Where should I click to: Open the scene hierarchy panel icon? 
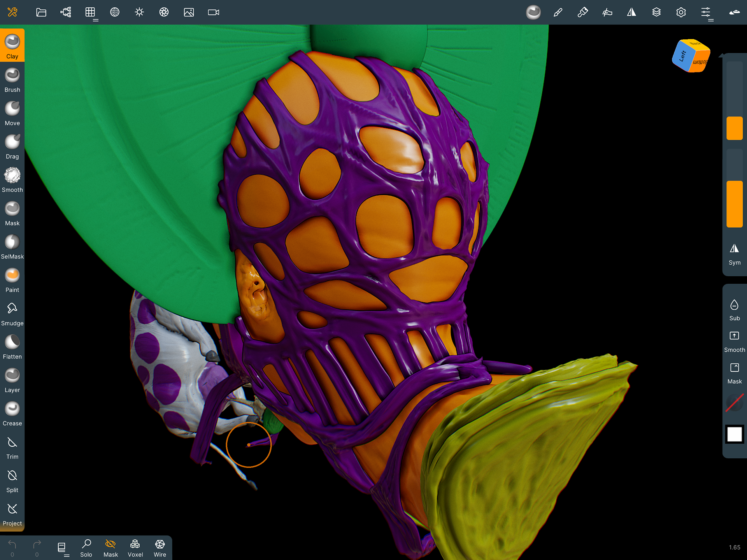tap(66, 12)
